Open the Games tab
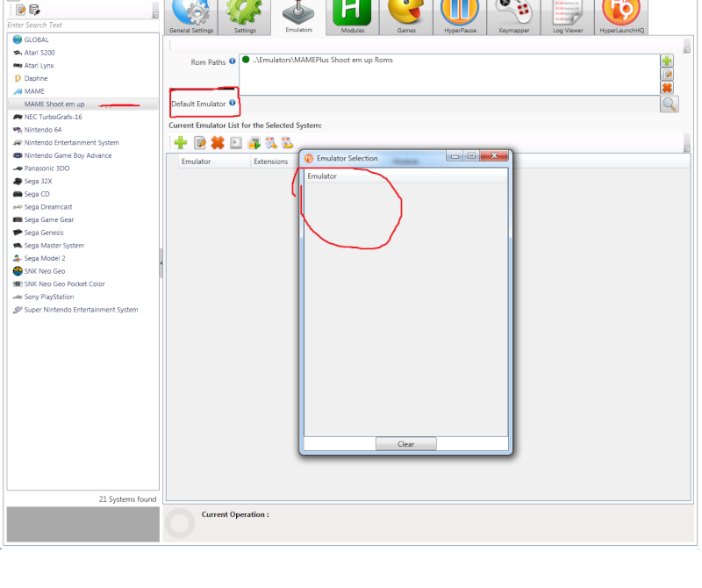The image size is (702, 588). (x=406, y=17)
